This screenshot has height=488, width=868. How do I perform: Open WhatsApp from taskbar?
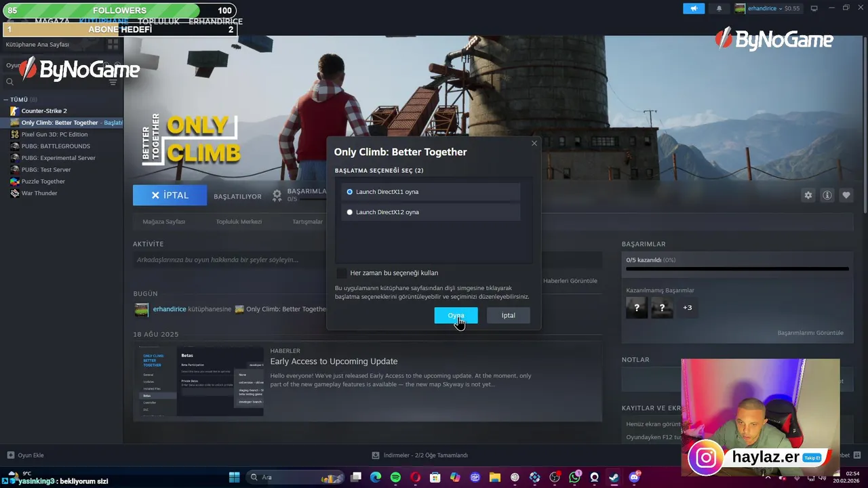(575, 477)
